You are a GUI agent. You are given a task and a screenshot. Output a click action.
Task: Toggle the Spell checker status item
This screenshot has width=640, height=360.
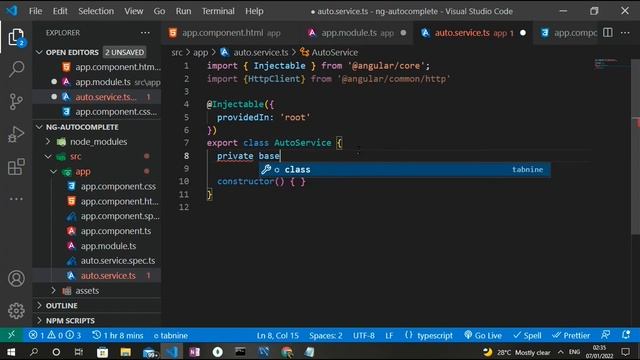tap(527, 336)
